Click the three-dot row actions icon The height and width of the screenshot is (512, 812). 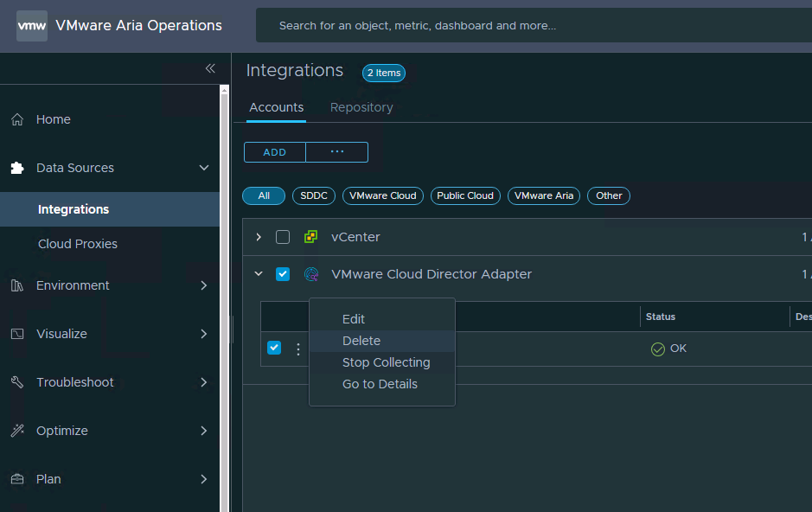point(298,349)
